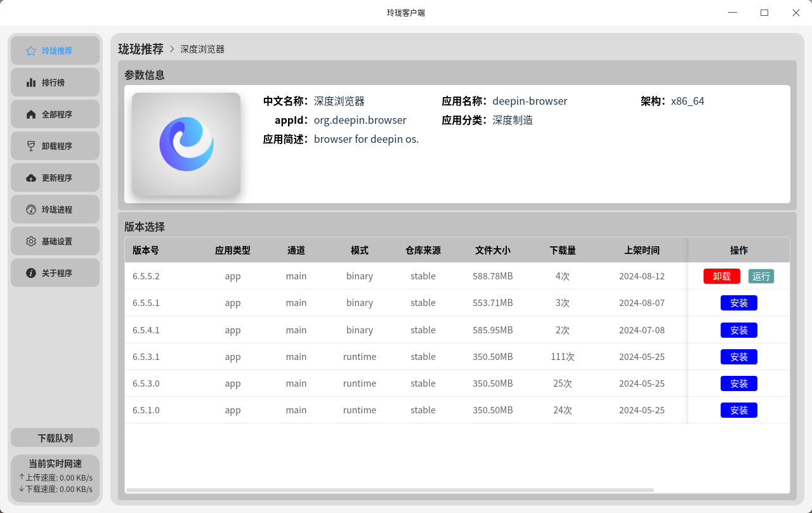Click the description browser for deepin os.

367,139
